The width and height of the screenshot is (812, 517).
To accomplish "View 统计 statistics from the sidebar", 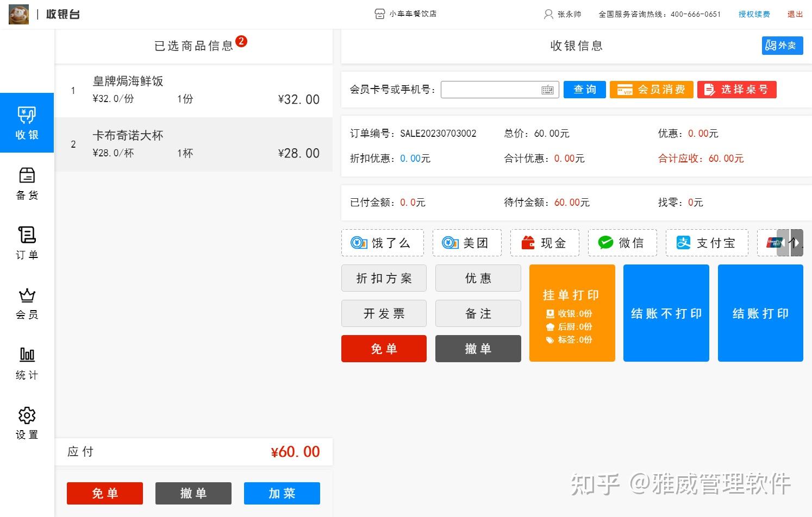I will click(x=27, y=363).
